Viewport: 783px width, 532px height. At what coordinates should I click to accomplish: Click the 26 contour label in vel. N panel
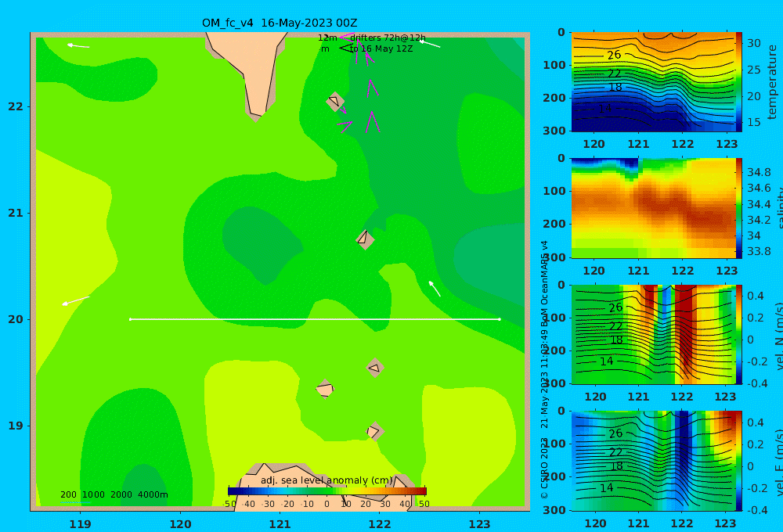point(615,307)
